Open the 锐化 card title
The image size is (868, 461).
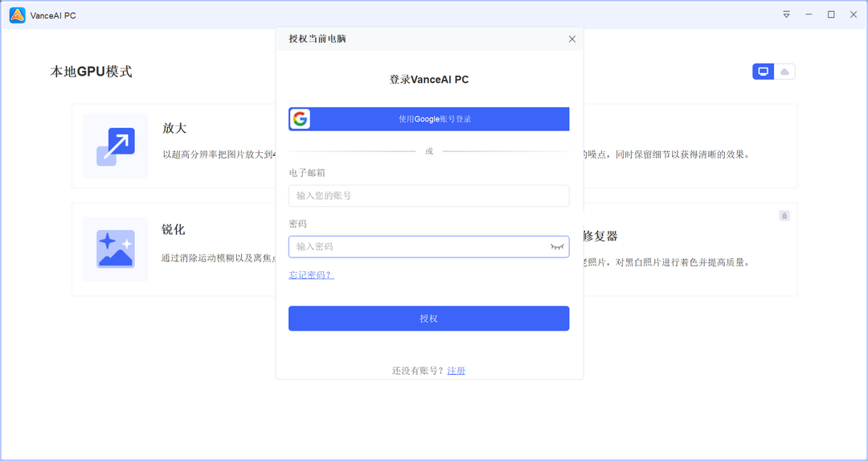[x=174, y=229]
